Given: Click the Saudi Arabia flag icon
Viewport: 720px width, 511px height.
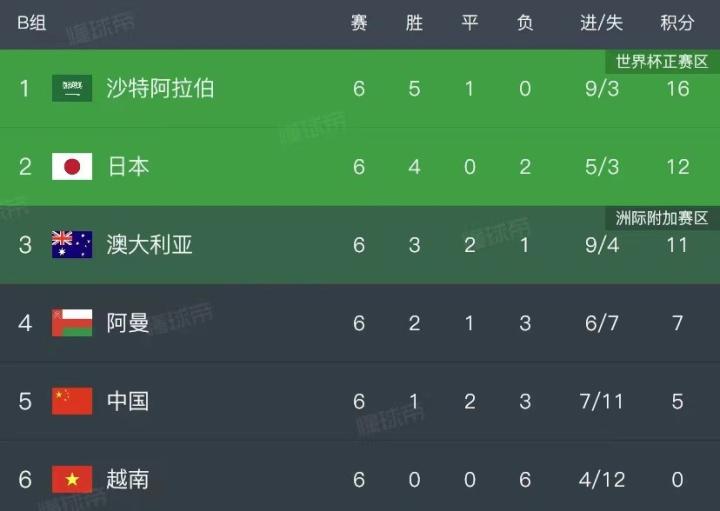Looking at the screenshot, I should pos(72,88).
